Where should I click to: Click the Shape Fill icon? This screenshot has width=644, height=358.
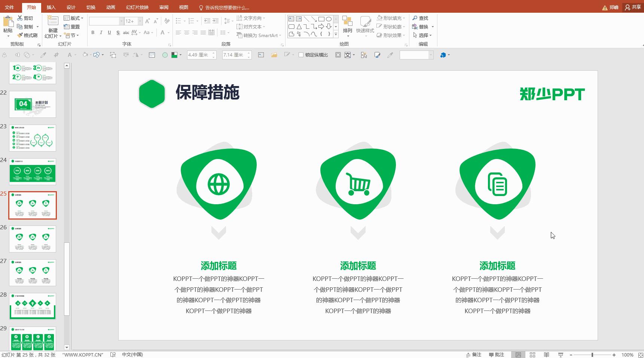(380, 17)
